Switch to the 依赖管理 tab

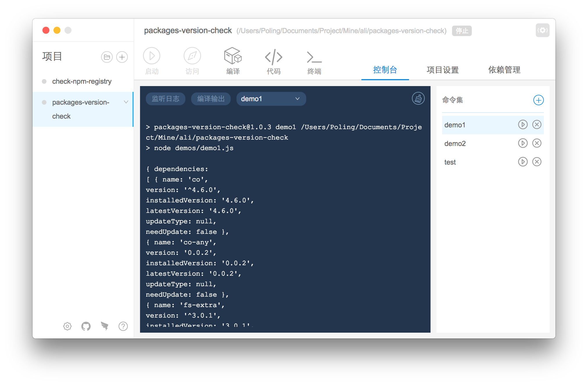coord(504,70)
